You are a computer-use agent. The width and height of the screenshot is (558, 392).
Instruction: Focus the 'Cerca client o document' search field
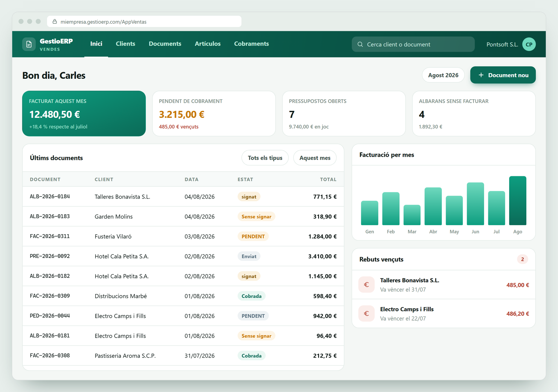[x=413, y=44]
